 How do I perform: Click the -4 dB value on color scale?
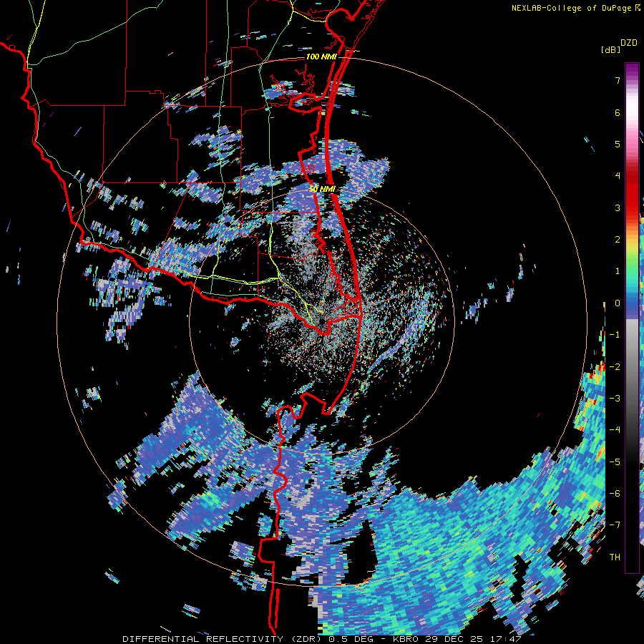615,430
